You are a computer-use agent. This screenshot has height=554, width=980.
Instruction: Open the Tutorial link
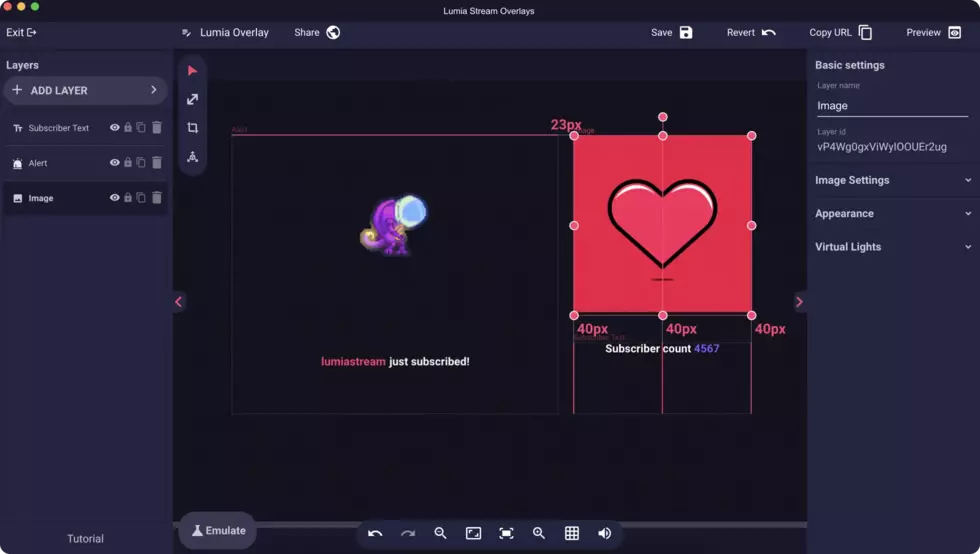pyautogui.click(x=85, y=538)
